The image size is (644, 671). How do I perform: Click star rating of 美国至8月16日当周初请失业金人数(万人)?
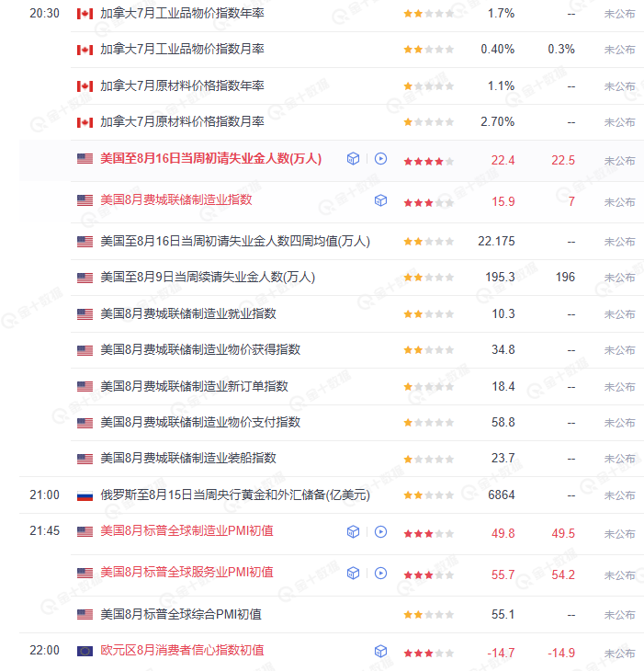[428, 162]
